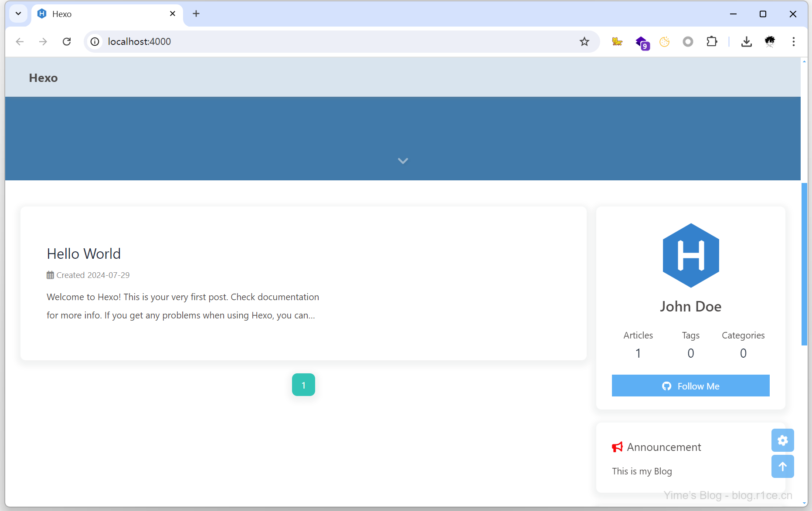Click the back-to-top arrow button

[782, 467]
